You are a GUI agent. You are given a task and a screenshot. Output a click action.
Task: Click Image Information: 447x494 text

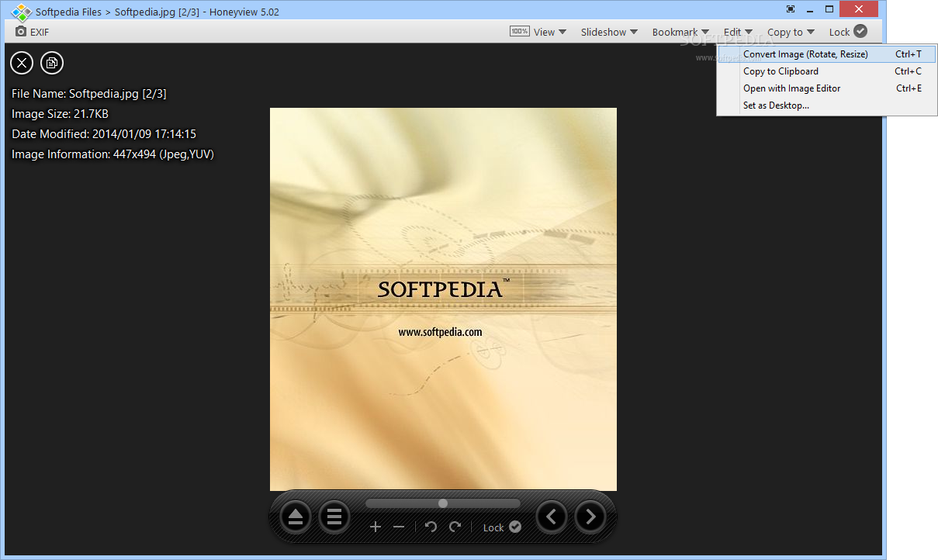(x=112, y=154)
